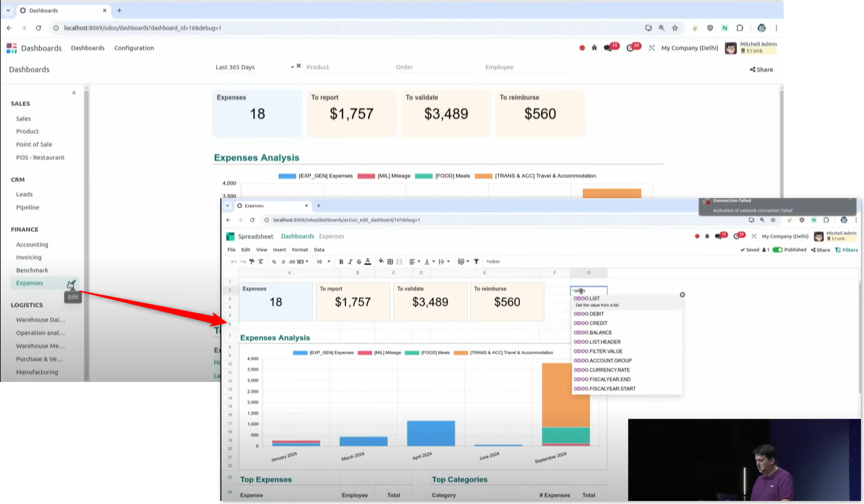Screen dimensions: 864x504
Task: Open the Point of Sale dashboard in the sidebar
Action: coord(34,145)
